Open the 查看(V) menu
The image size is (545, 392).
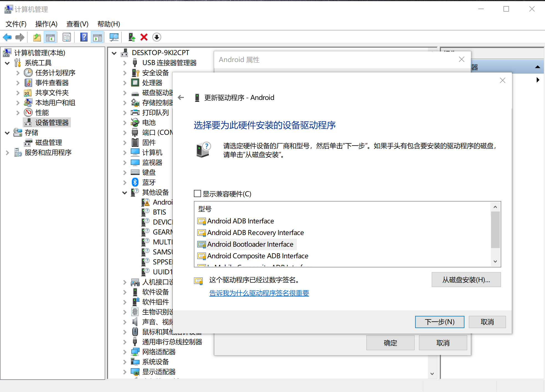77,24
